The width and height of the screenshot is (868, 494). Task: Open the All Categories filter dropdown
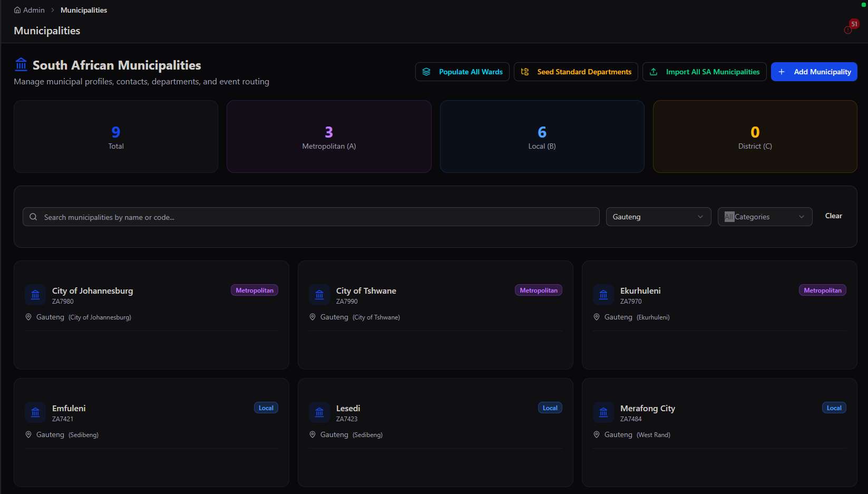coord(765,217)
